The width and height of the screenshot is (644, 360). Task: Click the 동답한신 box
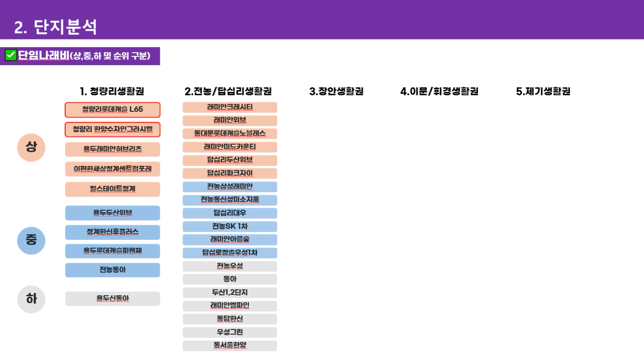tap(230, 319)
